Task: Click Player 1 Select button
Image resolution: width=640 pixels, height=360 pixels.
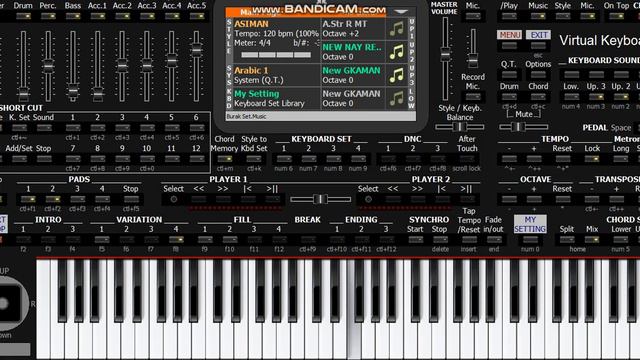Action: [174, 199]
